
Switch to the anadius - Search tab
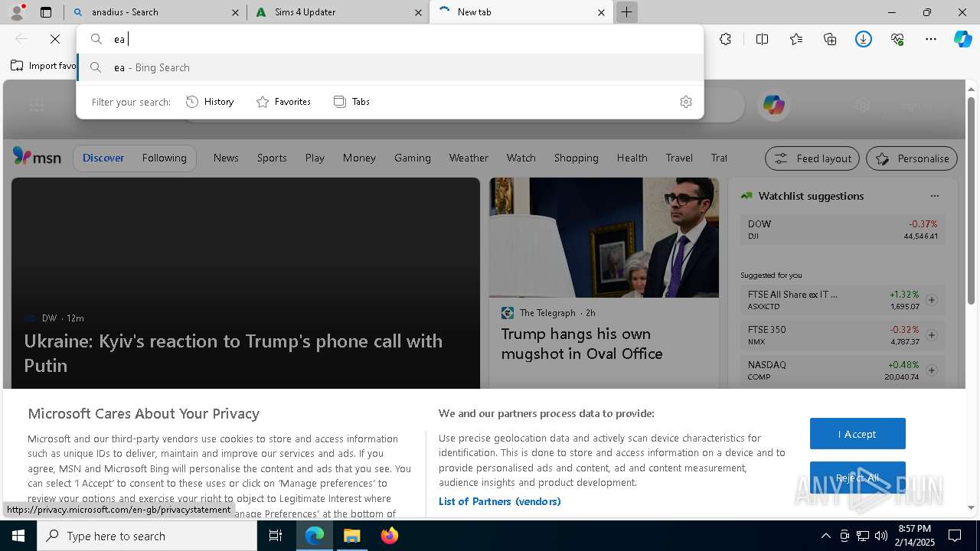pos(155,12)
